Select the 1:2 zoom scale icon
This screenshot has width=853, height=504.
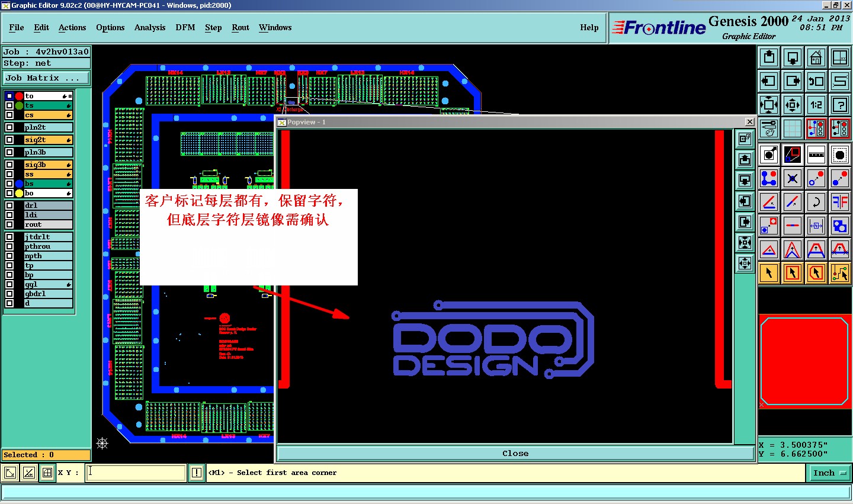click(816, 105)
